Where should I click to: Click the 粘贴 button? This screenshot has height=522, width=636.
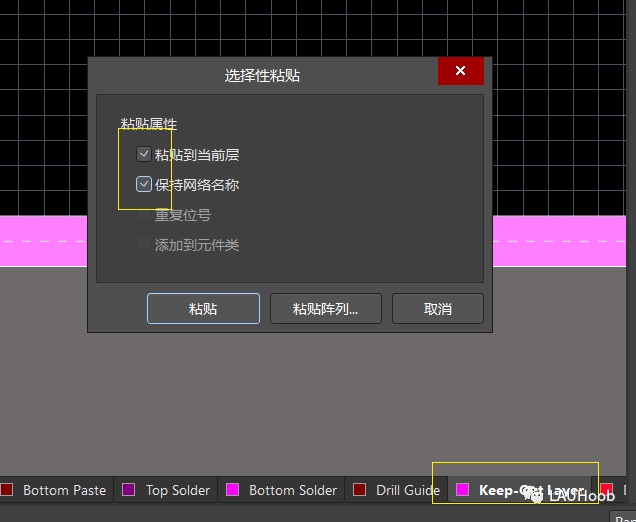pyautogui.click(x=203, y=309)
